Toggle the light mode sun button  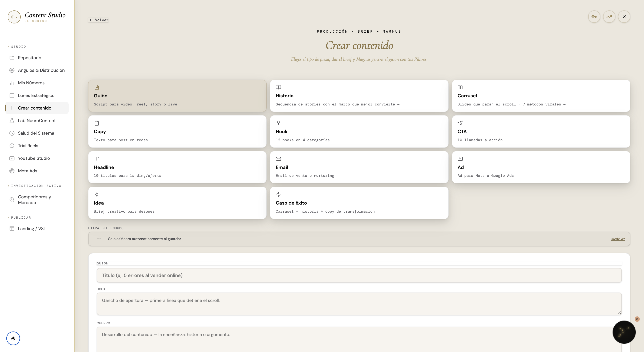pyautogui.click(x=13, y=338)
